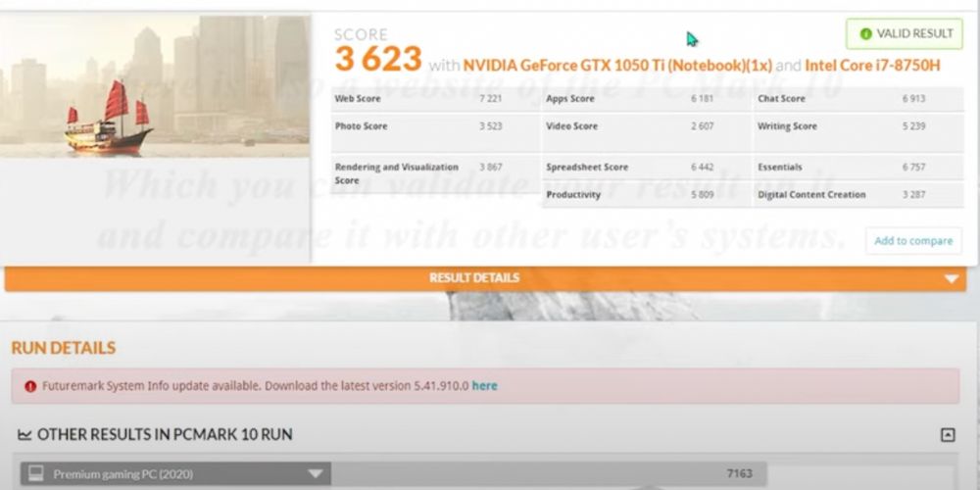
Task: Click the RUN DETAILS heading
Action: pyautogui.click(x=63, y=348)
